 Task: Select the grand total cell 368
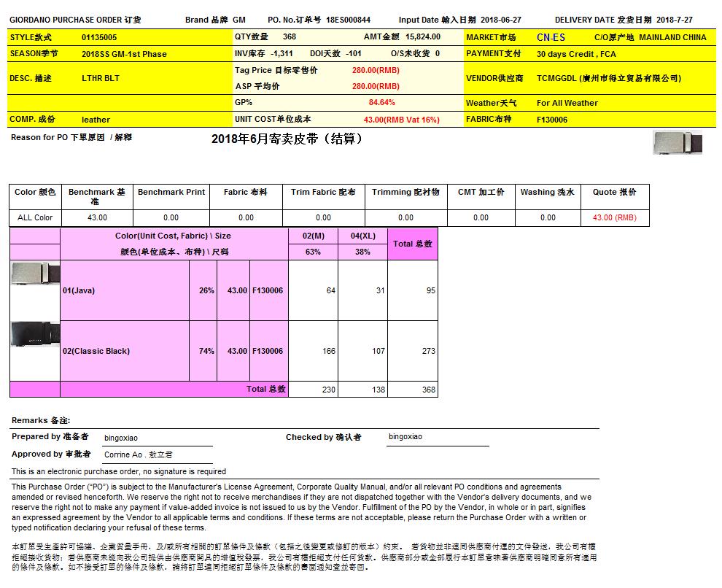click(x=428, y=390)
